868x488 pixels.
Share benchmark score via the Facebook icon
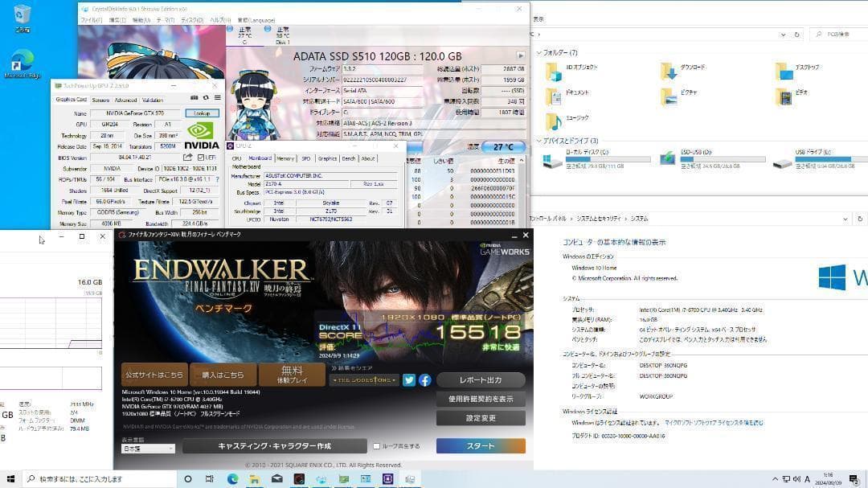coord(424,379)
